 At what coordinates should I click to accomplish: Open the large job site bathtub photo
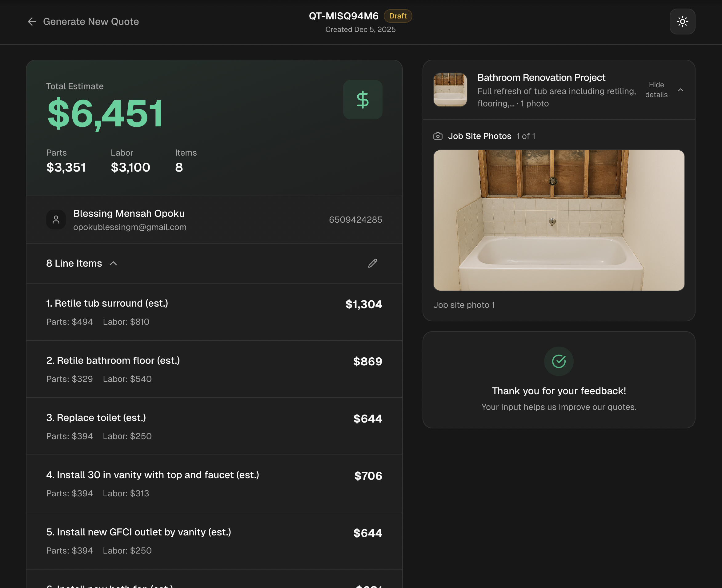[559, 220]
